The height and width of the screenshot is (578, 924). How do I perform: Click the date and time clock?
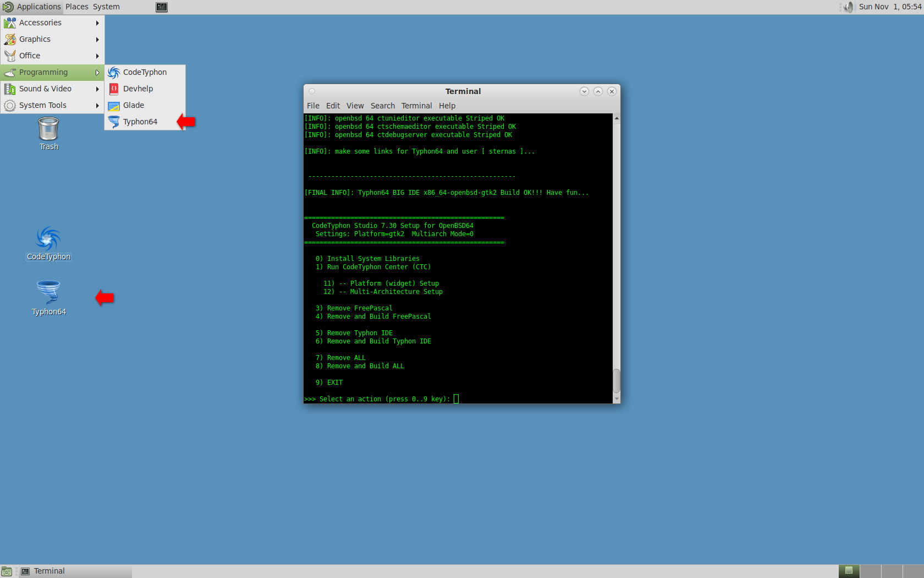tap(890, 7)
